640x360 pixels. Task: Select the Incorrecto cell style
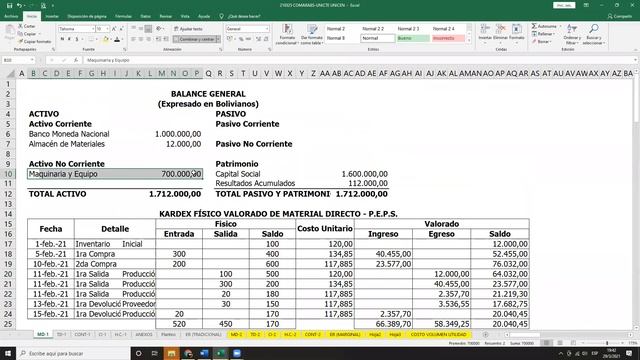pos(448,38)
